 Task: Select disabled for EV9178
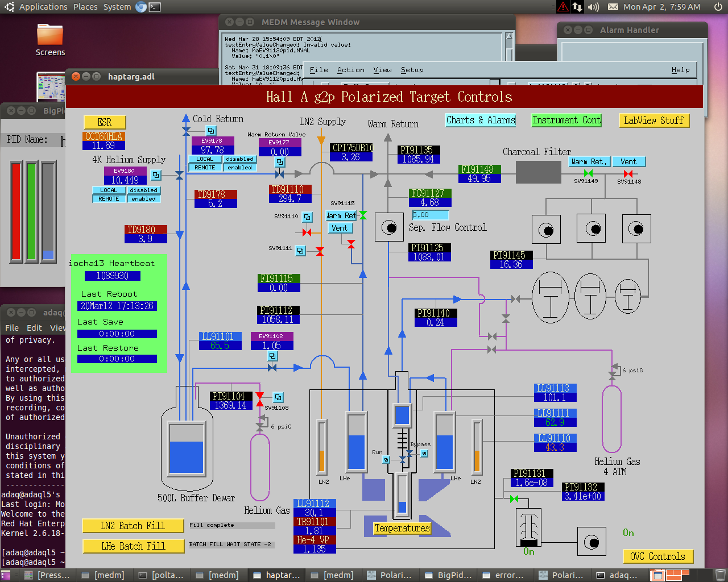(239, 159)
